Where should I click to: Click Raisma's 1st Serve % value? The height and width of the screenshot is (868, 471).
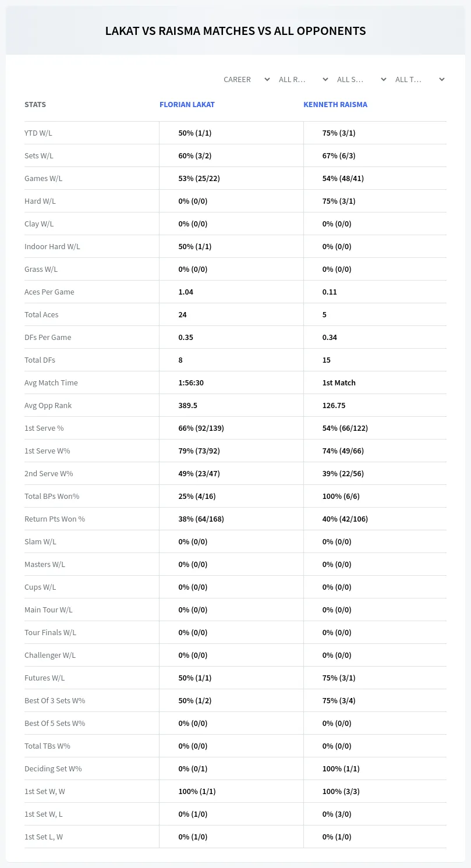345,428
